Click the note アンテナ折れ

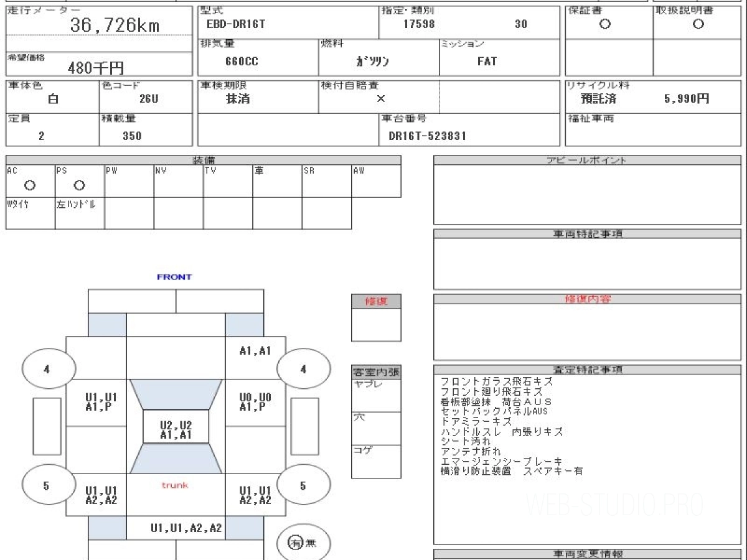471,451
